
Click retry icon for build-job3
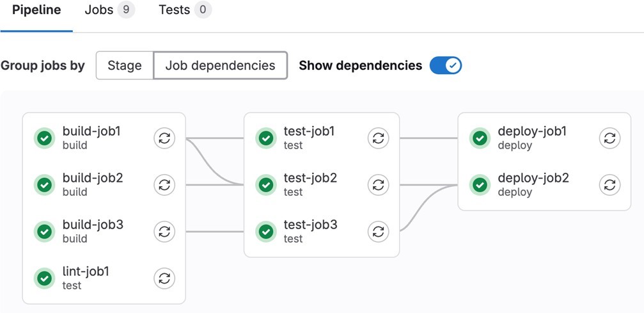164,232
